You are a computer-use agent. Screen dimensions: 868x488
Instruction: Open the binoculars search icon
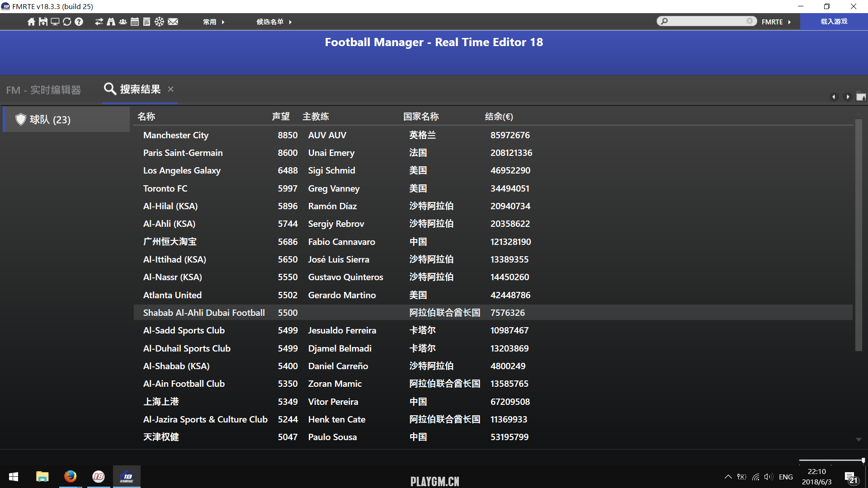pos(111,22)
